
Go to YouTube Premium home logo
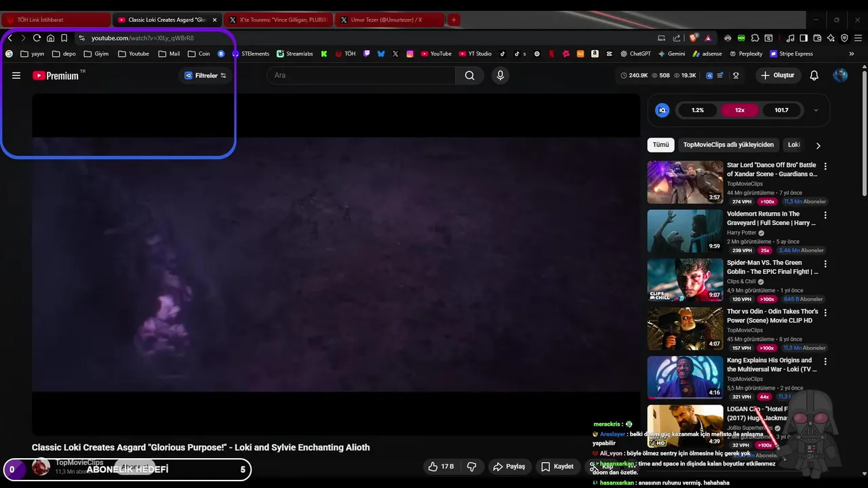point(56,75)
